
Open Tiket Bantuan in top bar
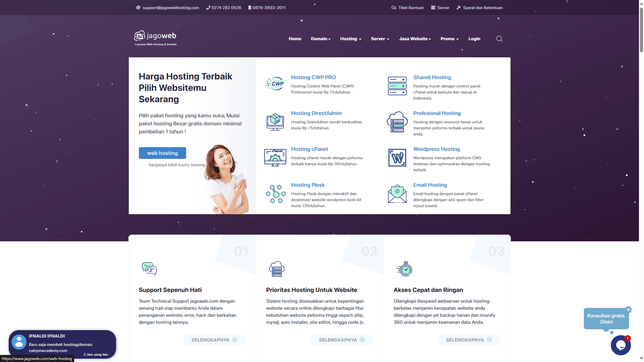(408, 8)
